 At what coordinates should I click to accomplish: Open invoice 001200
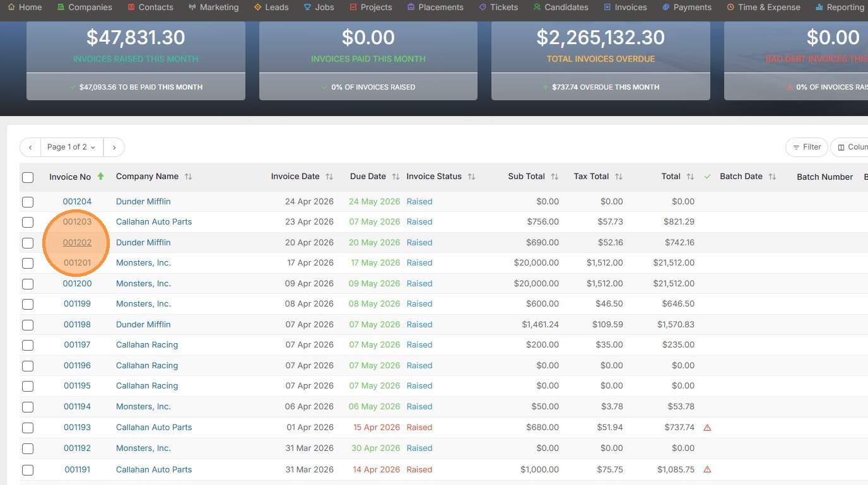click(x=77, y=284)
